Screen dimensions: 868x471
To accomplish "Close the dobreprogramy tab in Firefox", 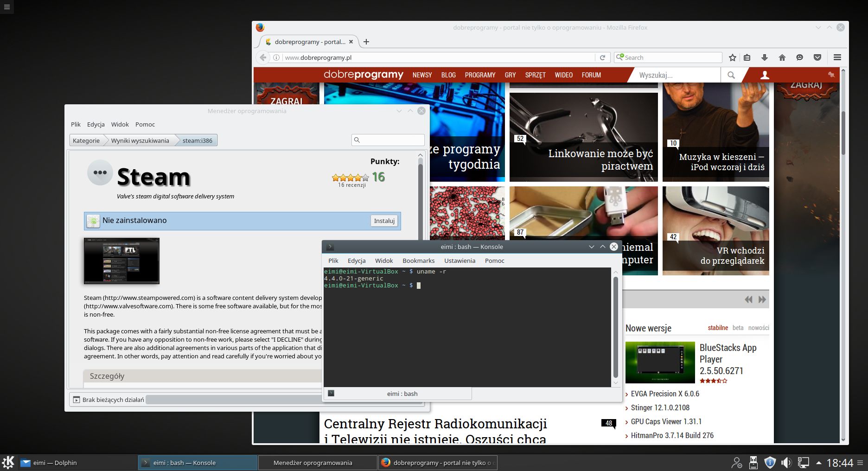I will pyautogui.click(x=351, y=42).
